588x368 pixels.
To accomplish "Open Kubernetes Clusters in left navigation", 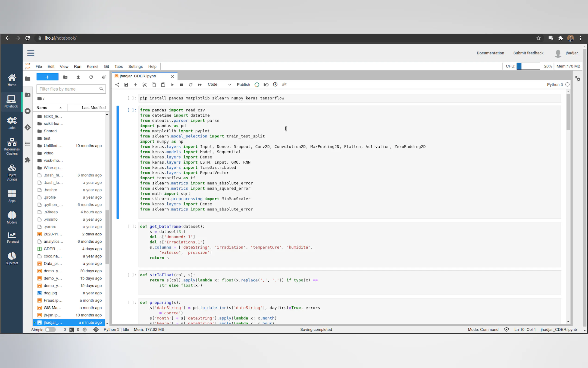I will pyautogui.click(x=12, y=146).
